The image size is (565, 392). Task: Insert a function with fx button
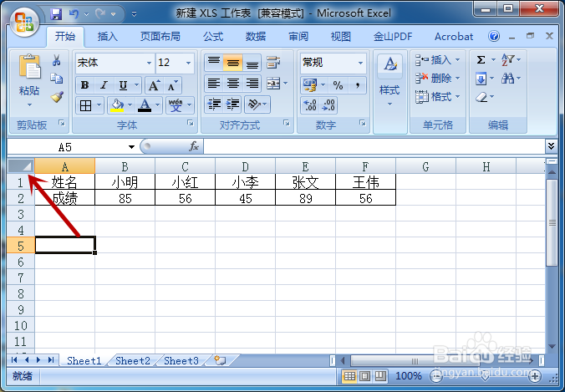[x=194, y=146]
